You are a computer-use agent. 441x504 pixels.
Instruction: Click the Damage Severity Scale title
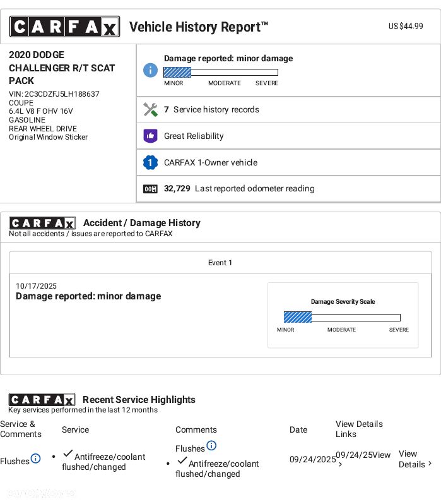point(343,301)
